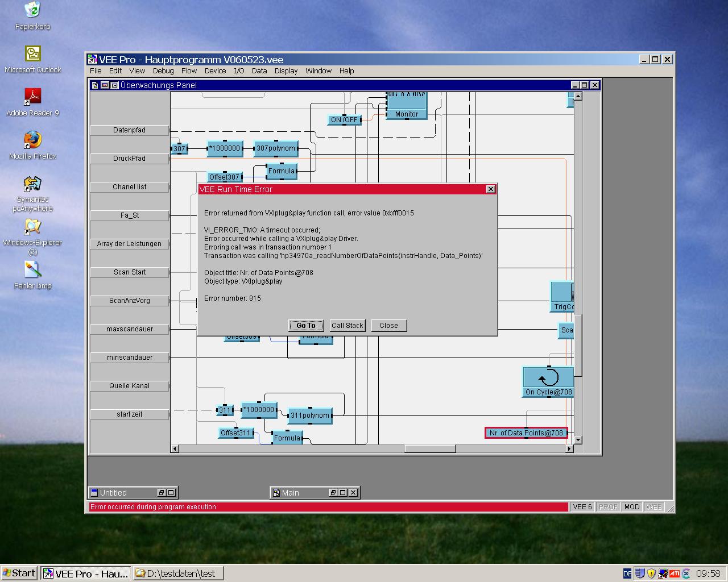Open Symantec pcAnywhere shortcut
The width and height of the screenshot is (728, 582).
click(33, 184)
